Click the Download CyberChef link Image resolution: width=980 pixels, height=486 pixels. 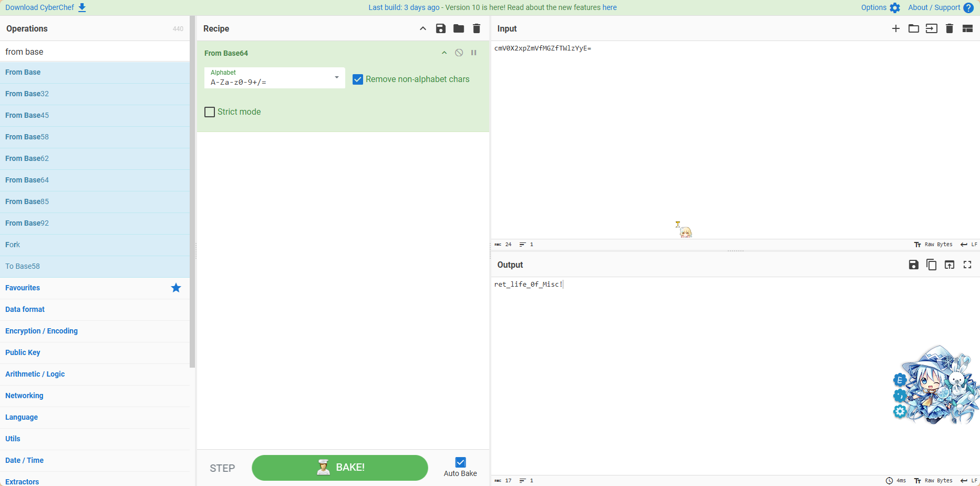pyautogui.click(x=45, y=7)
